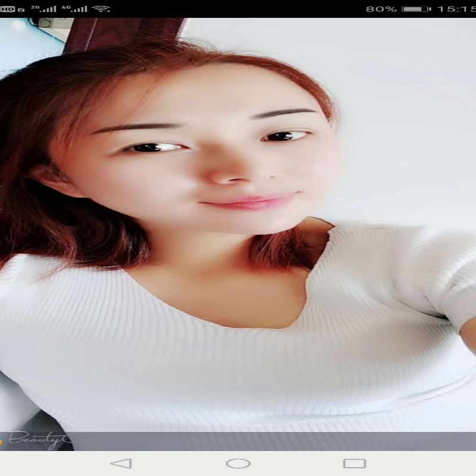Screen dimensions: 476x476
Task: Tap the battery icon in status bar
Action: coord(416,9)
